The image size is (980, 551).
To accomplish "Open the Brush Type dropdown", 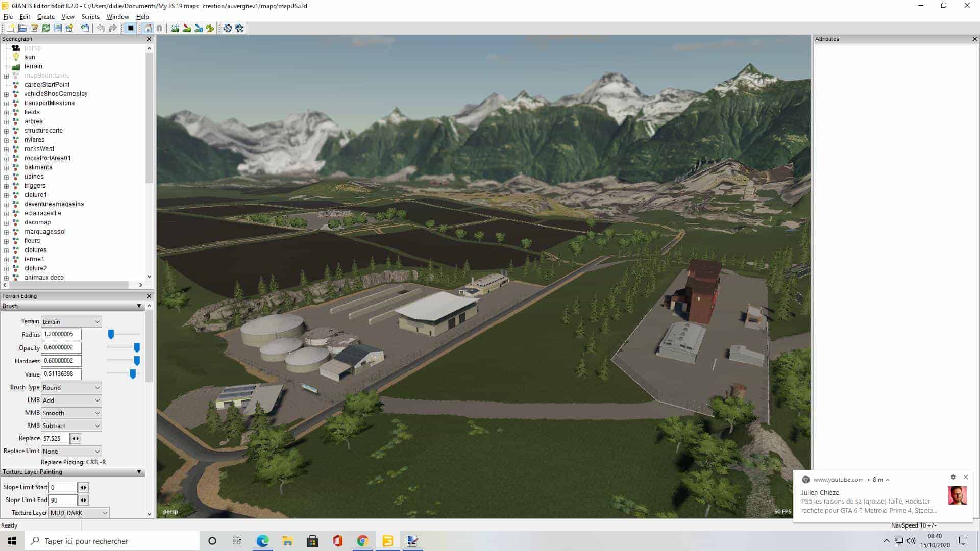I will (x=71, y=388).
